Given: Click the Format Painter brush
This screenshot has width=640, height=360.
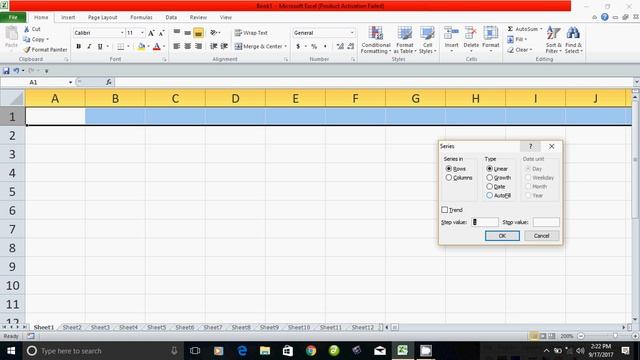Looking at the screenshot, I should point(27,49).
